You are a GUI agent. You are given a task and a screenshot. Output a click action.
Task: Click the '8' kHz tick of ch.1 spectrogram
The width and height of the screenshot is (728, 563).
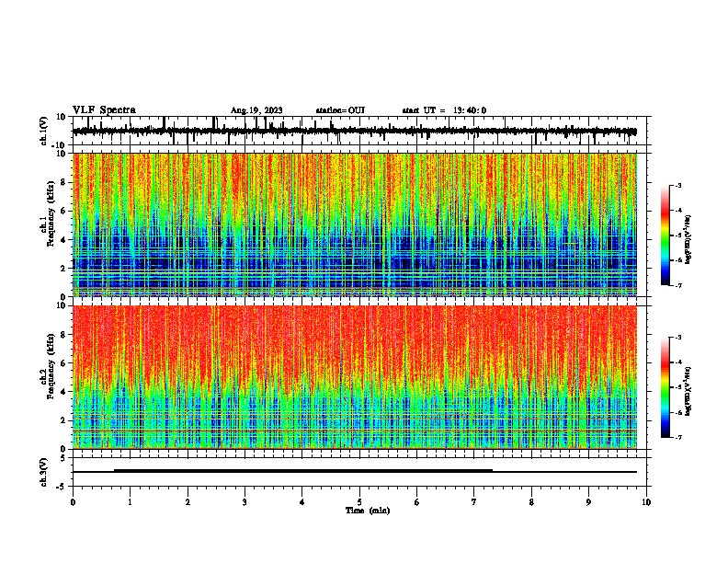64,182
